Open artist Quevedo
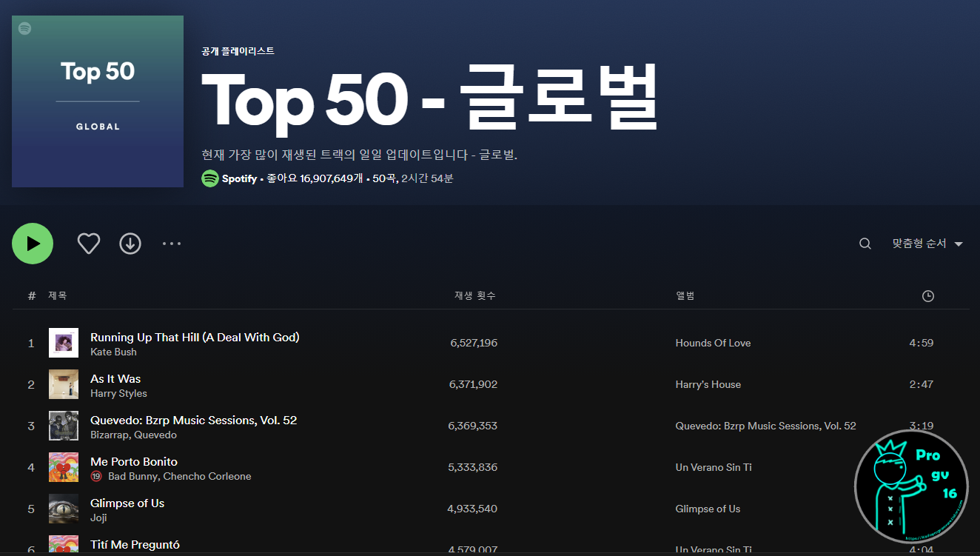This screenshot has height=556, width=980. tap(155, 435)
